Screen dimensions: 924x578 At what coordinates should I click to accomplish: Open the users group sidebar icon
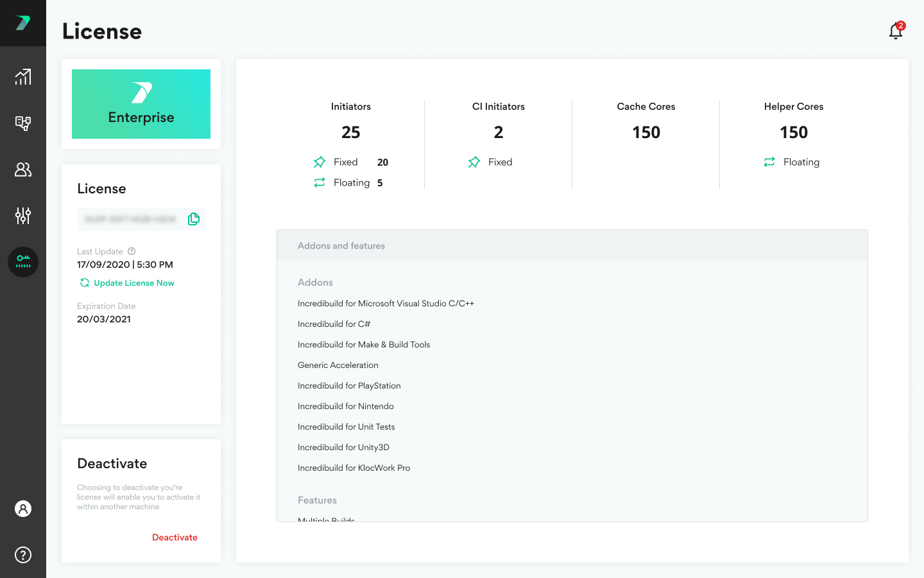pyautogui.click(x=23, y=170)
